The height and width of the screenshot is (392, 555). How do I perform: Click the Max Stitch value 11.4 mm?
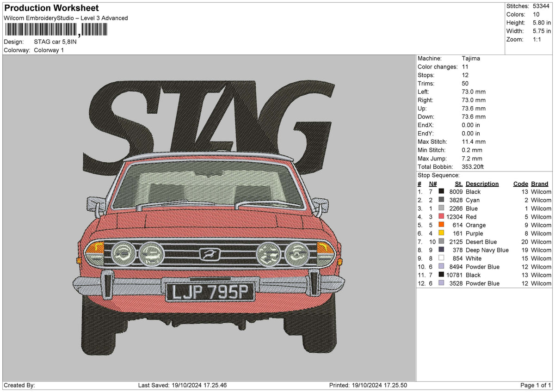(474, 142)
